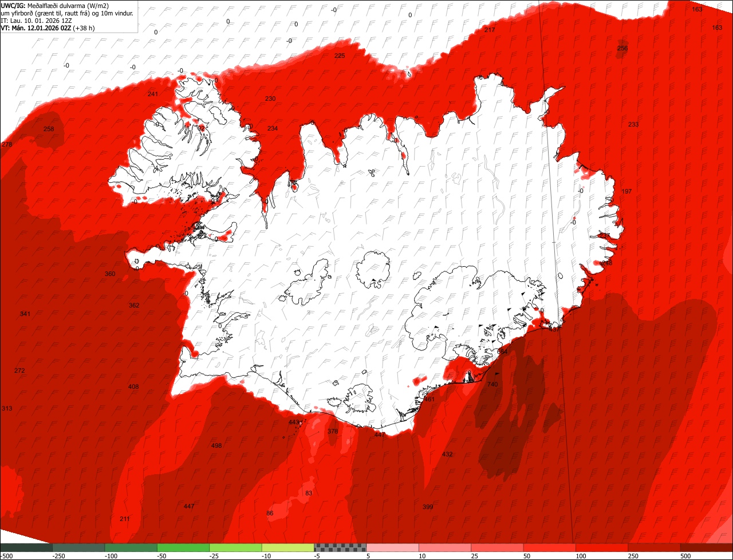Select the 250 to 500 dark red legend swatch
733x560 pixels.
pos(655,547)
